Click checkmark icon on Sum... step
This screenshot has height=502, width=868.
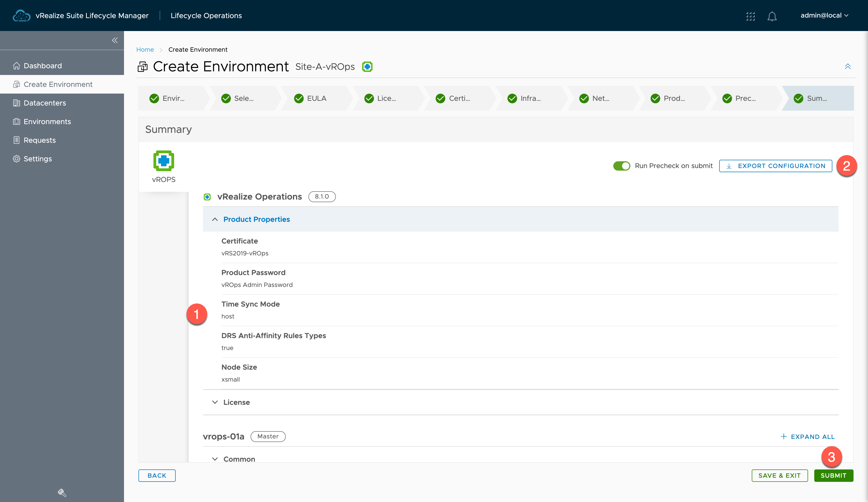pos(799,98)
